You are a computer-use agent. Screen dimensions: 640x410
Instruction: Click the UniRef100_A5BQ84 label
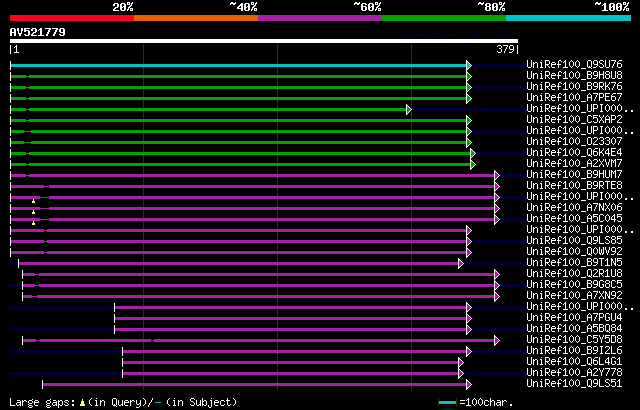(574, 328)
